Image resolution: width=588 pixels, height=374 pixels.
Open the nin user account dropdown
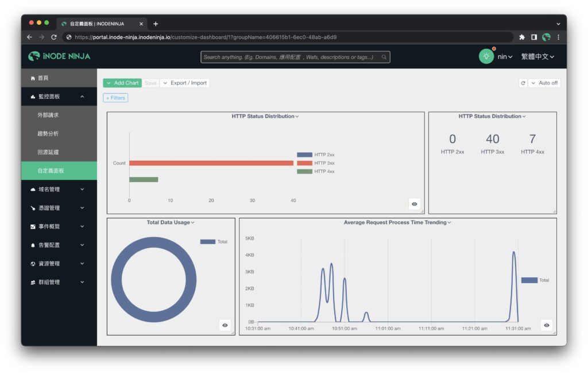pyautogui.click(x=505, y=57)
